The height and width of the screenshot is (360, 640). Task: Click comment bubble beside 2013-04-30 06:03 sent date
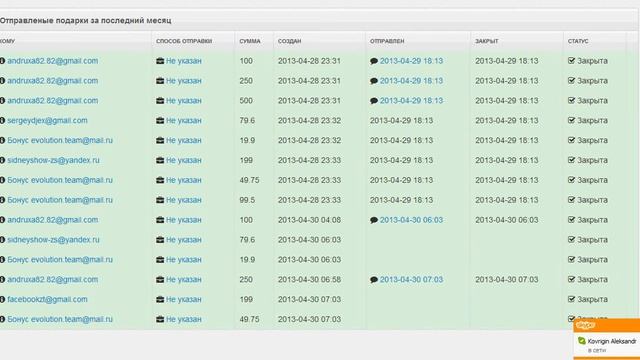pos(374,220)
